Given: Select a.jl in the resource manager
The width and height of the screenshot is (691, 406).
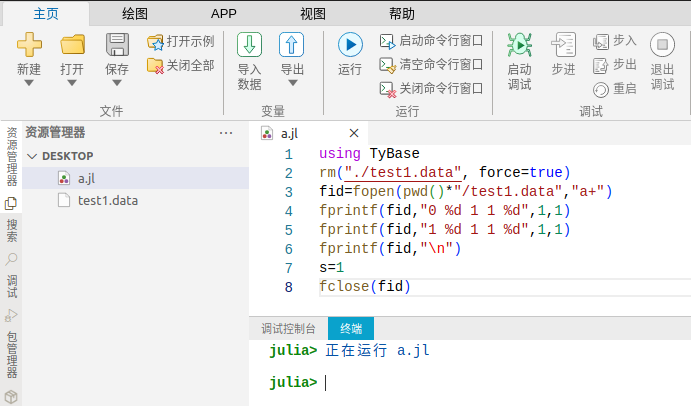Looking at the screenshot, I should 136,178.
